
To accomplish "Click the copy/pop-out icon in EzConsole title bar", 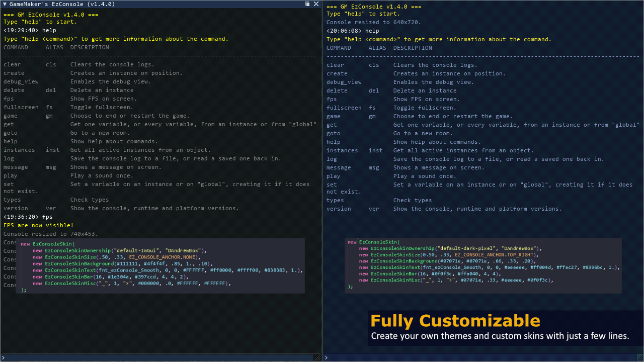I will tap(307, 4).
